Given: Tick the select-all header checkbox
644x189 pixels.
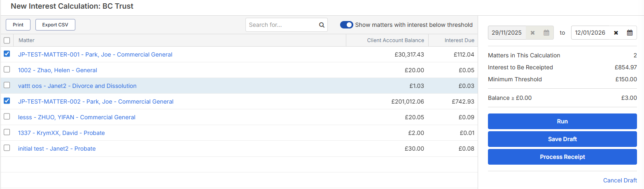Looking at the screenshot, I should [x=7, y=40].
